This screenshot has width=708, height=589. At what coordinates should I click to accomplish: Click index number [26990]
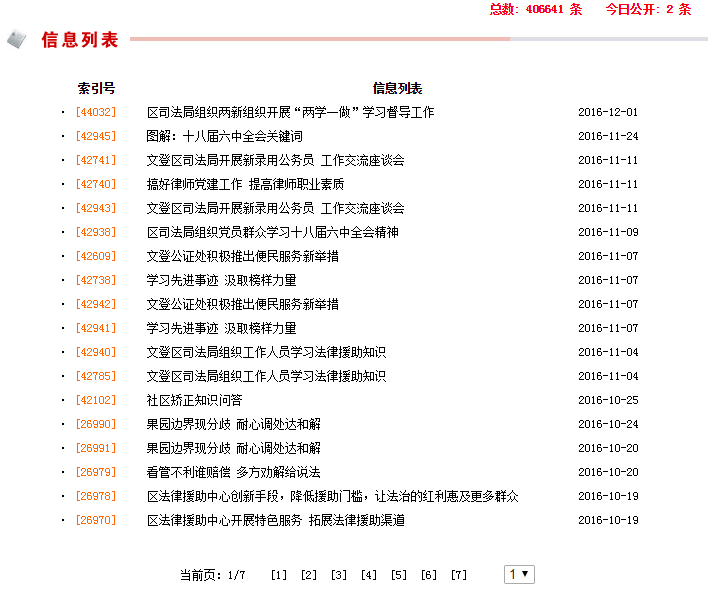point(96,424)
